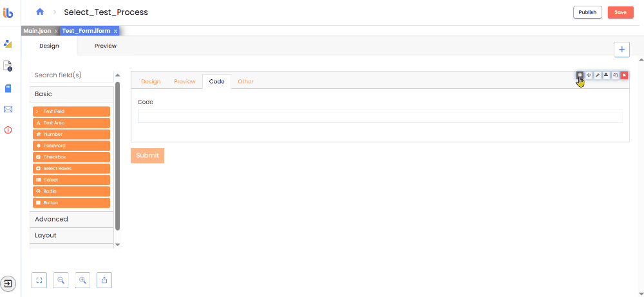644x297 pixels.
Task: Click the Radio component button
Action: [x=71, y=191]
